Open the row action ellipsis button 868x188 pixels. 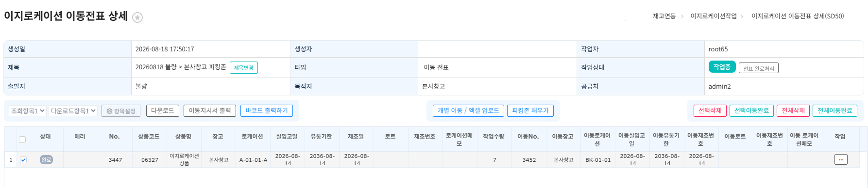pyautogui.click(x=840, y=159)
